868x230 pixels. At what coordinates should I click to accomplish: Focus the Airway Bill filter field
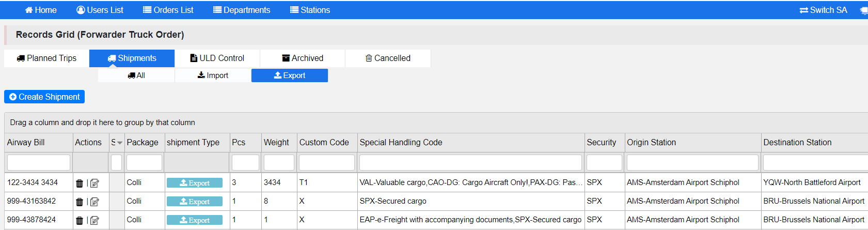click(39, 162)
